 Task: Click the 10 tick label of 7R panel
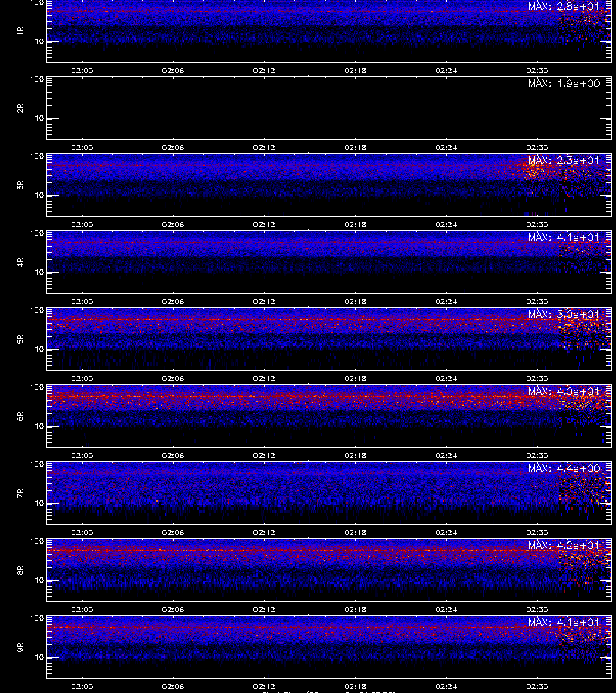39,504
